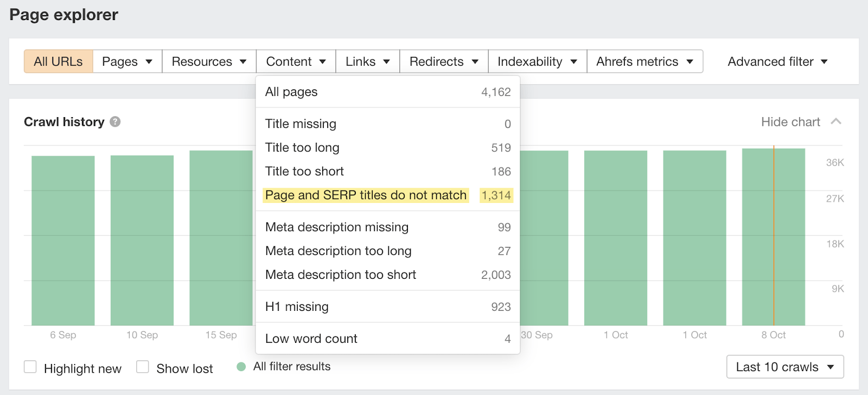
Task: Choose Page and SERP titles do not match
Action: click(366, 195)
